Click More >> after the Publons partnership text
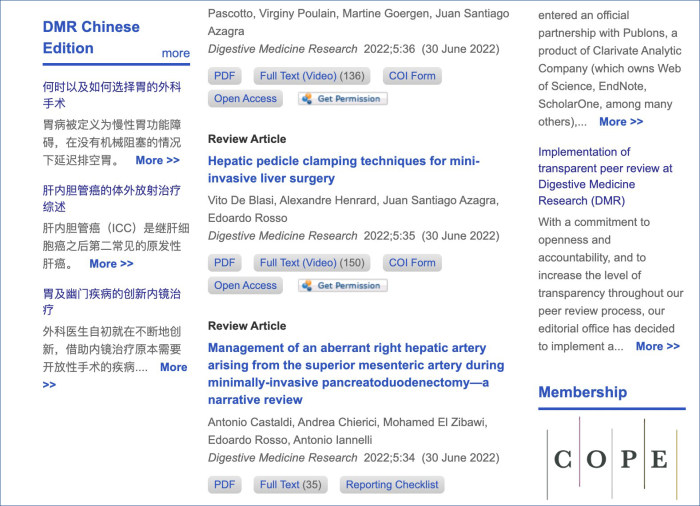 coord(621,121)
